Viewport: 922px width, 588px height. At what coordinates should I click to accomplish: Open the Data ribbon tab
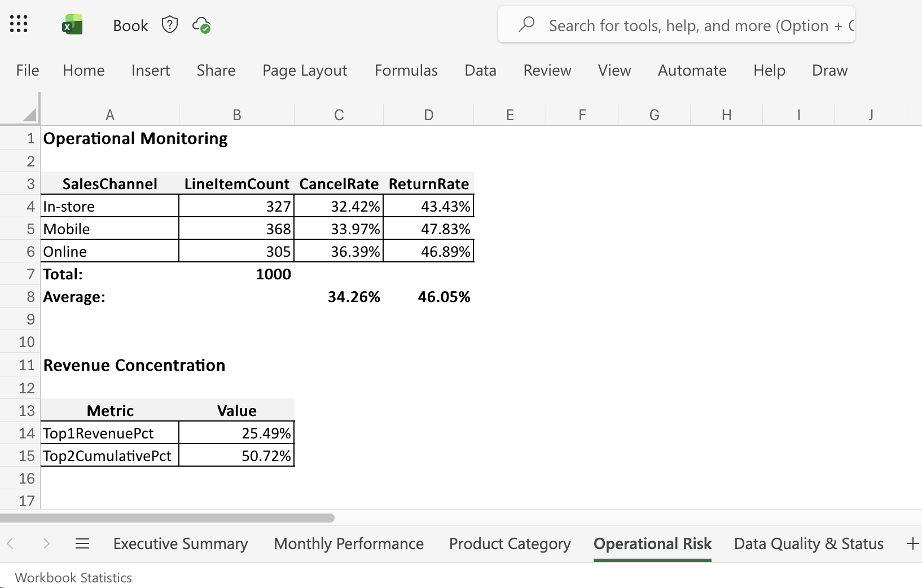(x=480, y=70)
